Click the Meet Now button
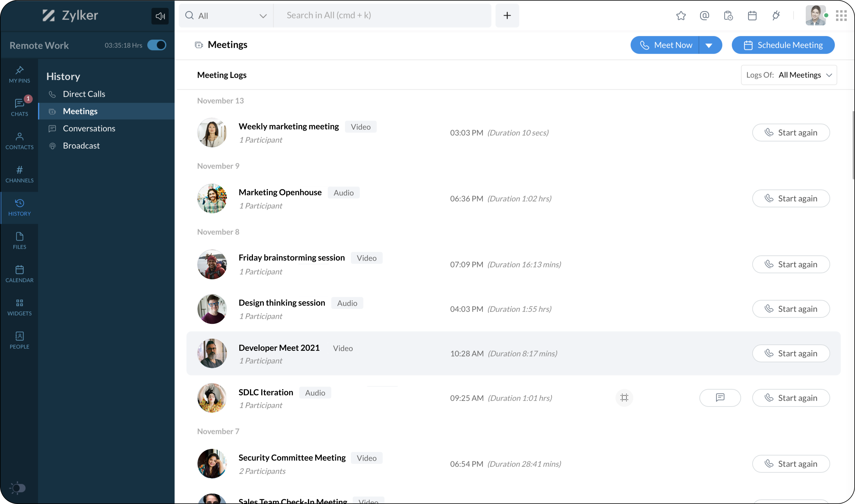 pyautogui.click(x=665, y=45)
